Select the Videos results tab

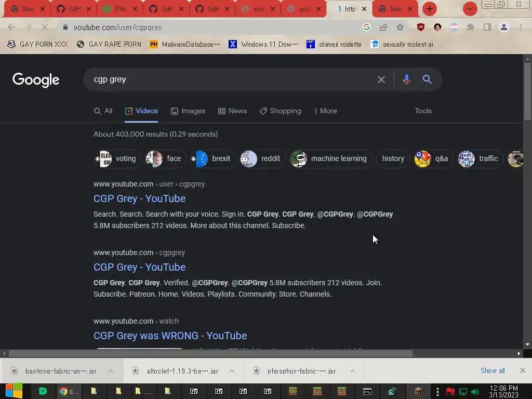(x=141, y=111)
